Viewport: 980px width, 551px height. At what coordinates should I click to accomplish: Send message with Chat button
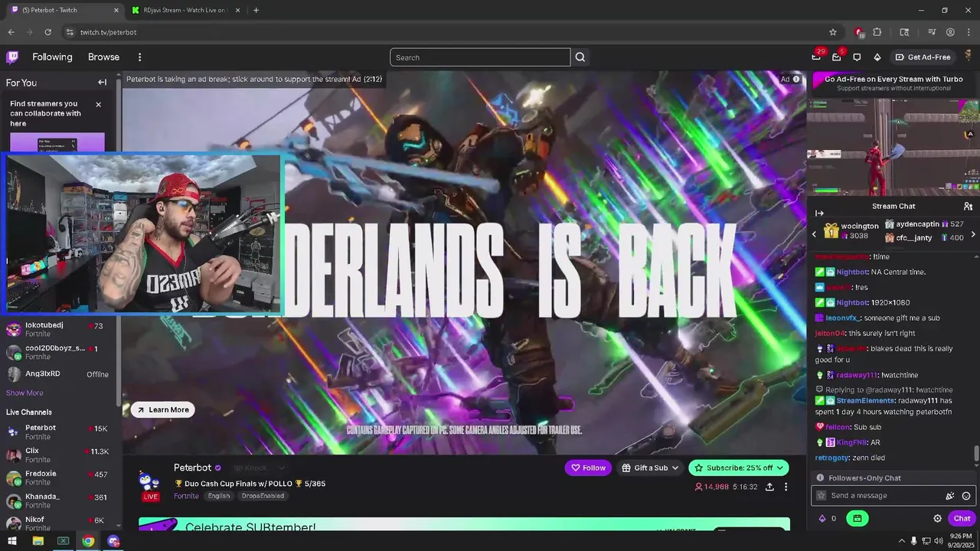click(962, 518)
